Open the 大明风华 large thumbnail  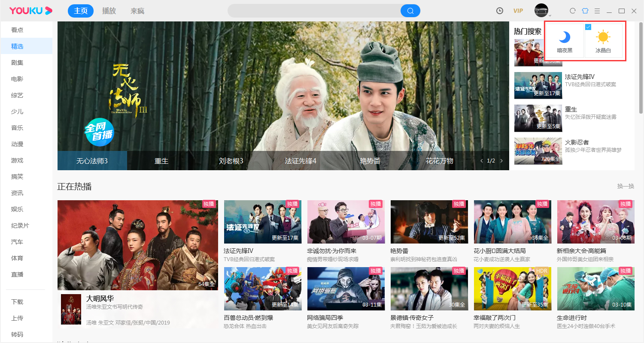point(137,244)
